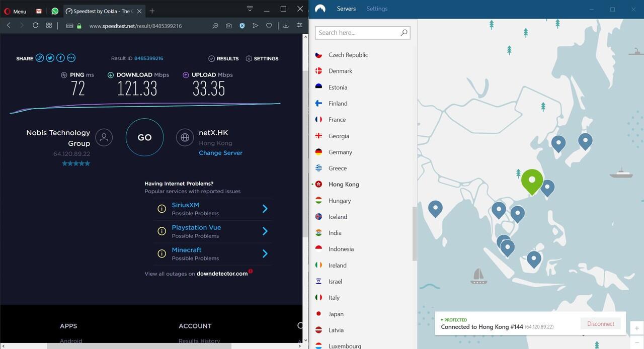Open the NordVPN Servers tab
This screenshot has width=644, height=349.
click(x=346, y=9)
